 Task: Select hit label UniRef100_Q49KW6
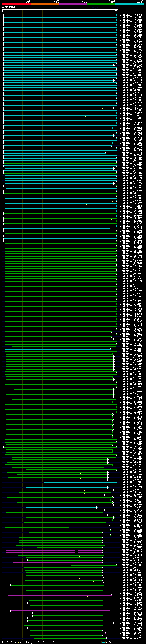[x=131, y=50]
